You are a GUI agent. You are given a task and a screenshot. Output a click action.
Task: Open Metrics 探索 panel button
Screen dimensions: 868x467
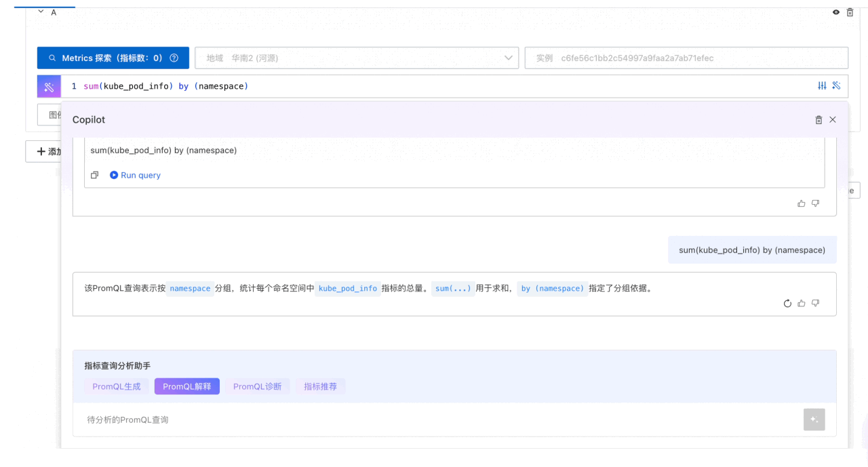tap(113, 58)
